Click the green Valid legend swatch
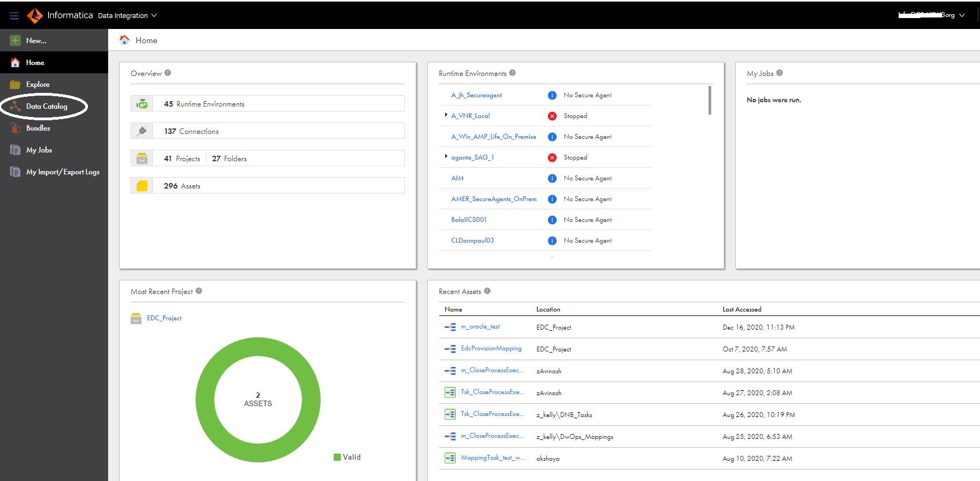Screen dimensions: 980x481 [337, 457]
